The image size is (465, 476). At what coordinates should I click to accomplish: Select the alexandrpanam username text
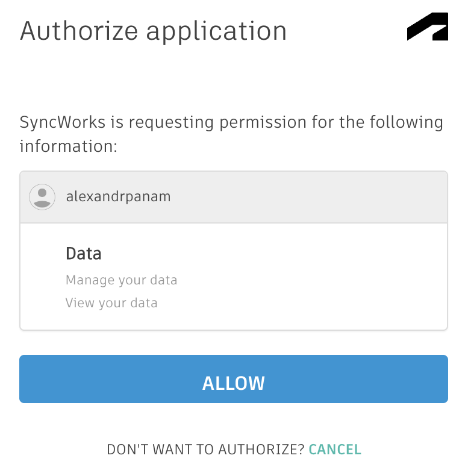118,197
